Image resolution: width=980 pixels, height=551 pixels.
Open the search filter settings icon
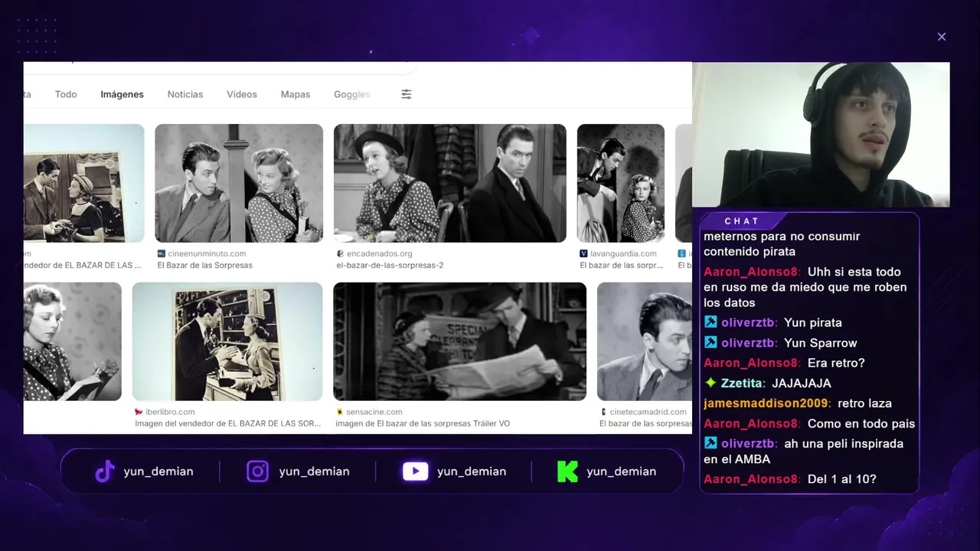[x=406, y=94]
